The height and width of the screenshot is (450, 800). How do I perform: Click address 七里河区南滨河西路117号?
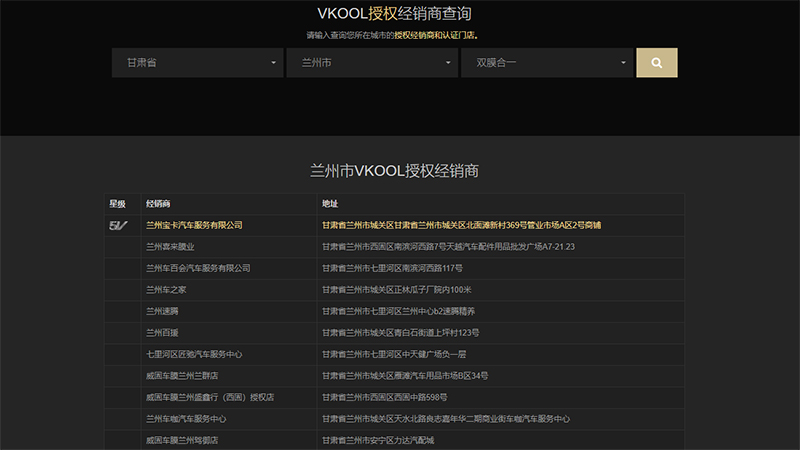tap(392, 268)
